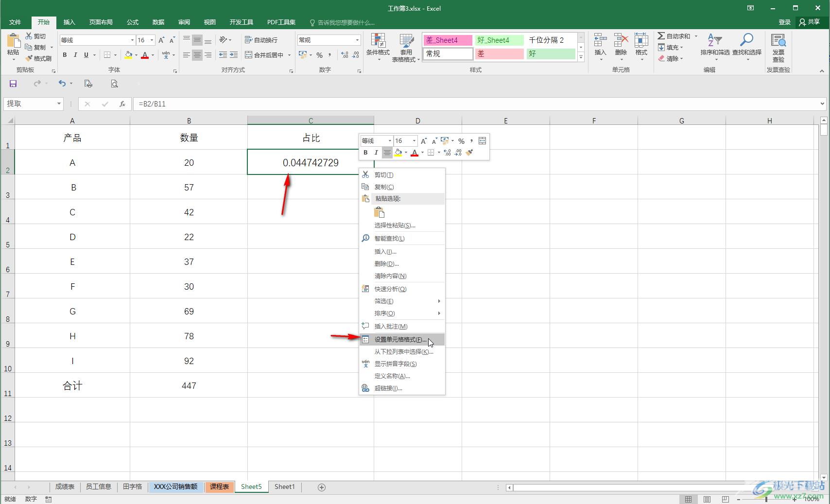Screen dimensions: 830x504
Task: Click the zoom slider in status bar
Action: tap(767, 499)
